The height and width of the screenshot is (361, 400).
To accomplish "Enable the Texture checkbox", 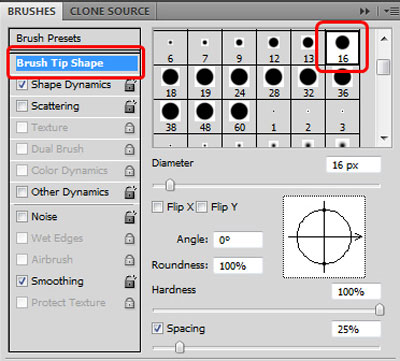I will pyautogui.click(x=22, y=127).
